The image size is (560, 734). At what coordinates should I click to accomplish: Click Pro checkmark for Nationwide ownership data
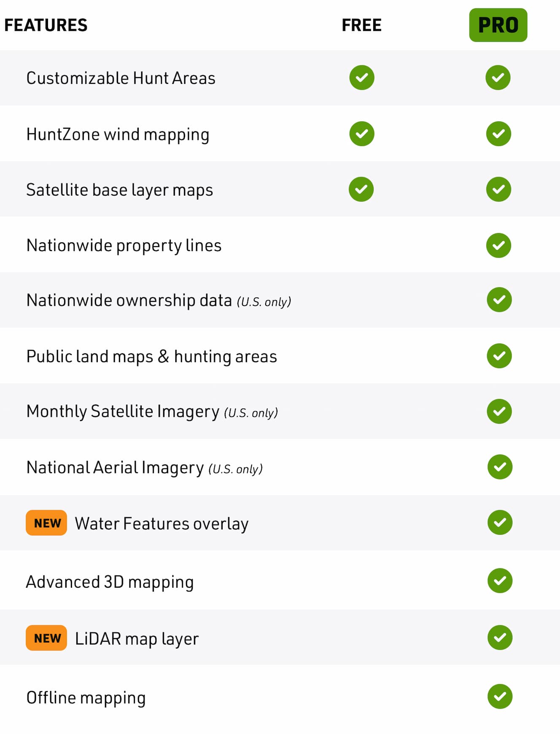pos(499,300)
